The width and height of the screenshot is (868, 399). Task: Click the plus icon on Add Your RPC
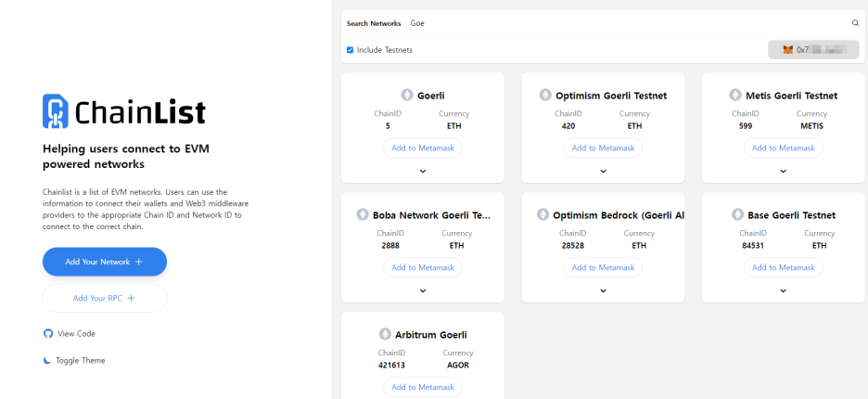(131, 298)
